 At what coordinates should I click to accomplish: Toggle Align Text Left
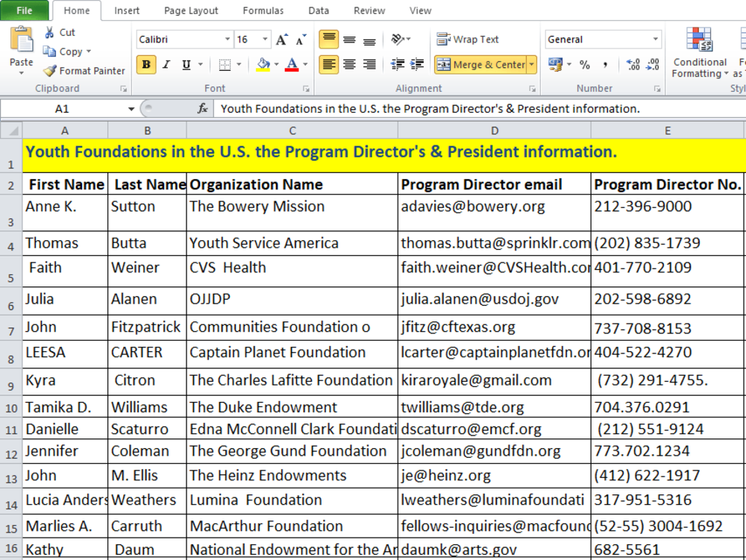[x=329, y=64]
